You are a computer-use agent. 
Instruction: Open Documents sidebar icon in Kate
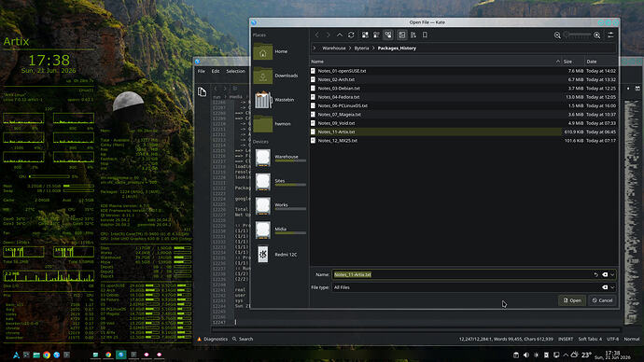[203, 92]
